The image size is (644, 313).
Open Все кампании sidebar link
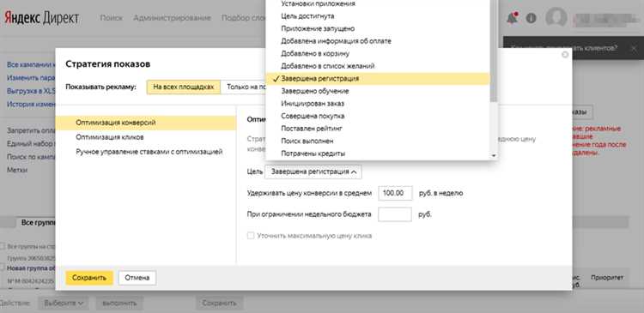click(x=31, y=65)
